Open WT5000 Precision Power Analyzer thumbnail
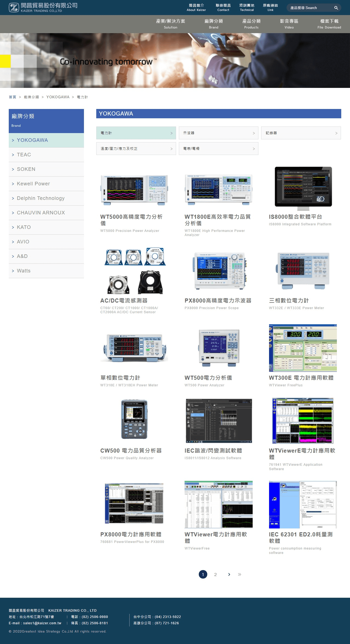This screenshot has height=644, width=350. click(x=134, y=190)
